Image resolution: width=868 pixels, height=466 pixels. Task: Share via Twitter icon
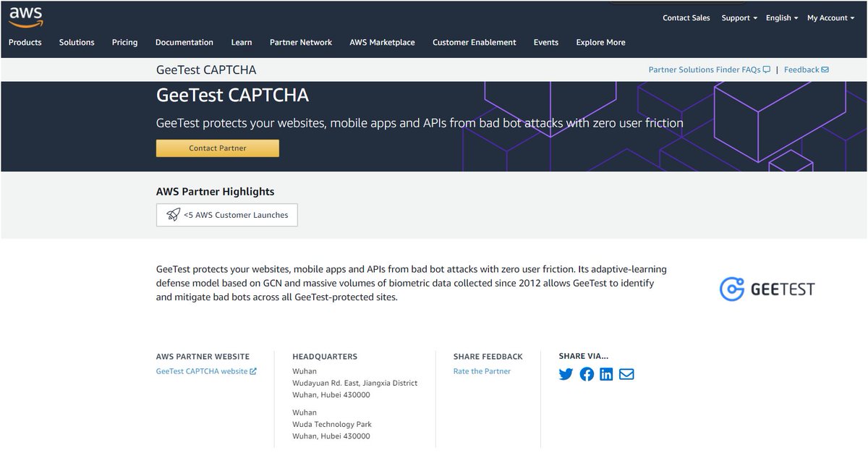tap(566, 374)
